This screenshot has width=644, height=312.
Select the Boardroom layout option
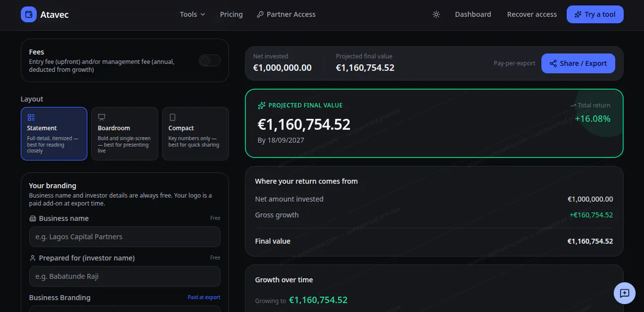(125, 134)
